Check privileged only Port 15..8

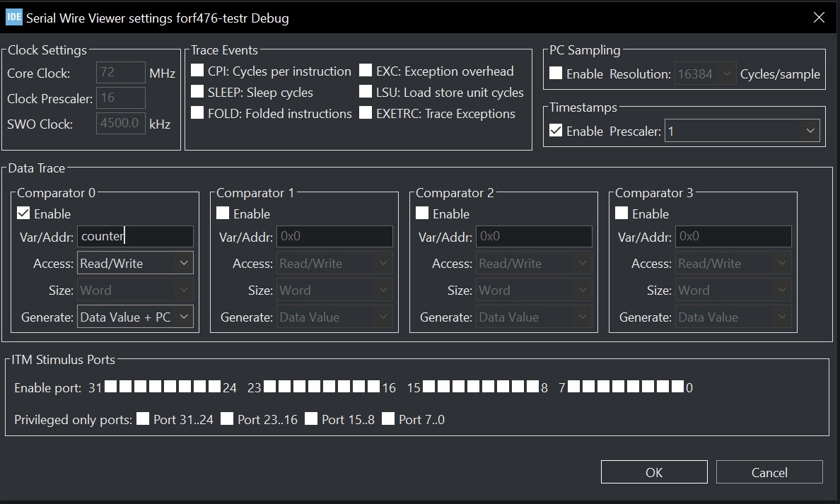click(311, 419)
